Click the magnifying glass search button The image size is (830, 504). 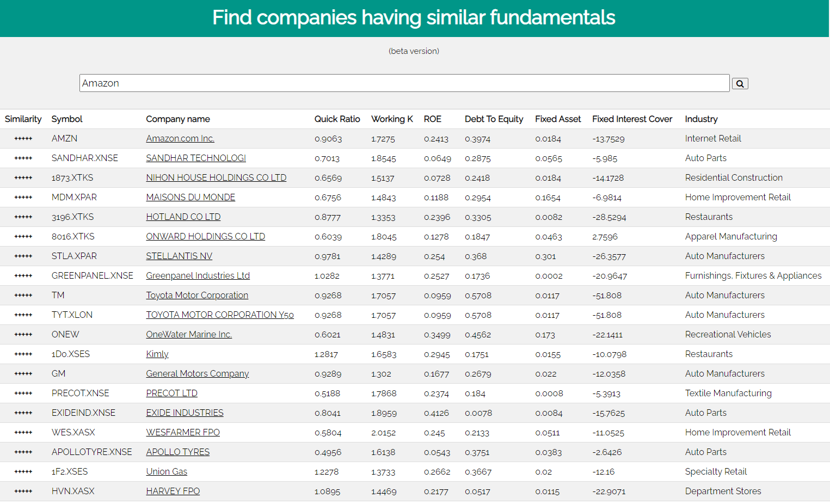click(x=740, y=84)
